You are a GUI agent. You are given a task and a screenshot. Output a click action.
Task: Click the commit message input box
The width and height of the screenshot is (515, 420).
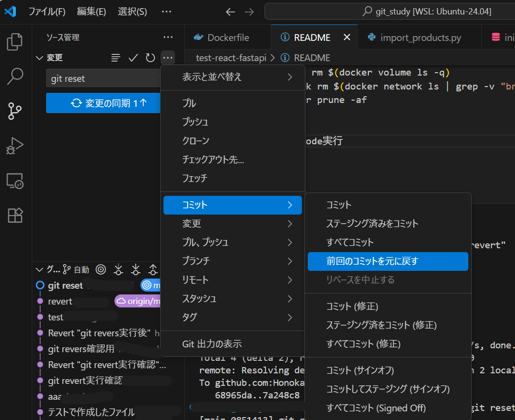coord(103,78)
